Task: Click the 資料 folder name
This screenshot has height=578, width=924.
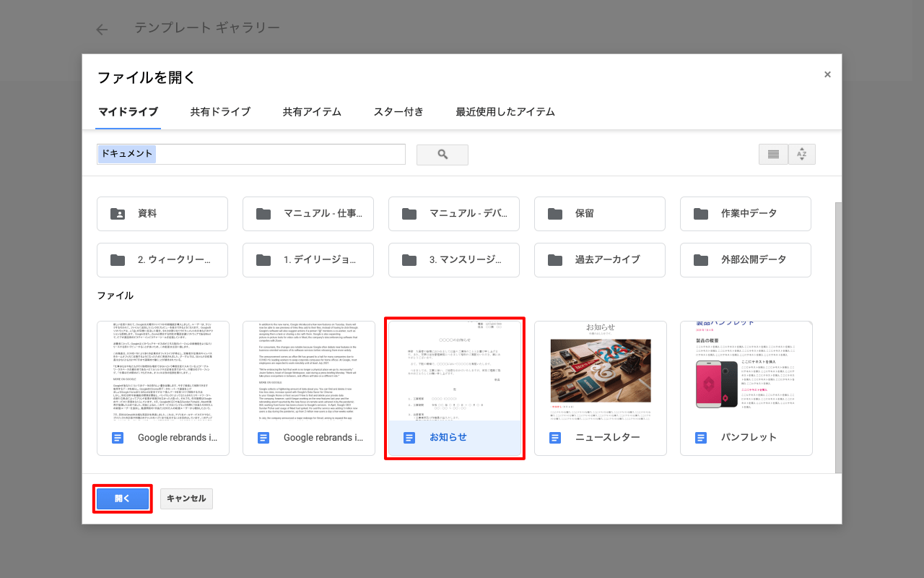Action: click(147, 214)
